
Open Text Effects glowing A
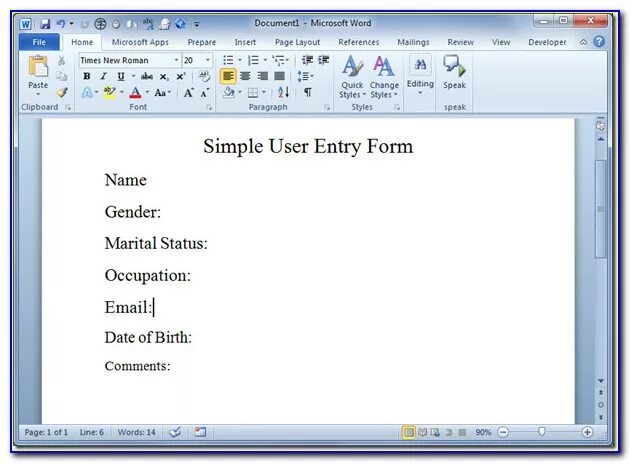(x=87, y=93)
